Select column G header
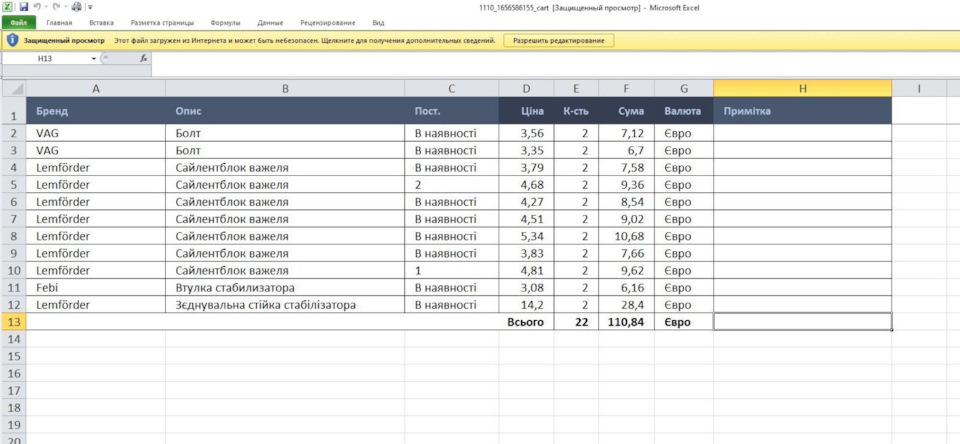The width and height of the screenshot is (960, 444). pyautogui.click(x=684, y=89)
